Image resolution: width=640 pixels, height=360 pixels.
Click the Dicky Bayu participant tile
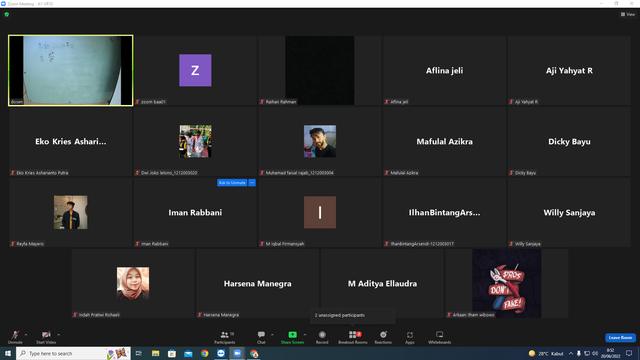pyautogui.click(x=569, y=141)
